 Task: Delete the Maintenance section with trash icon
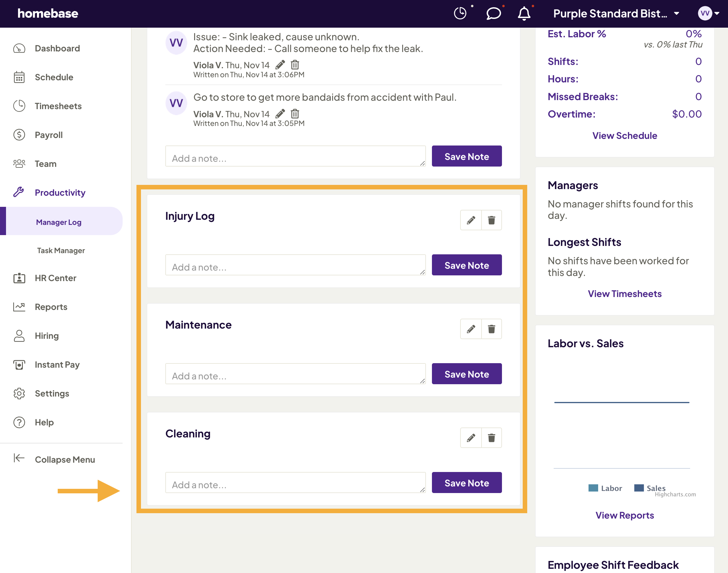491,329
